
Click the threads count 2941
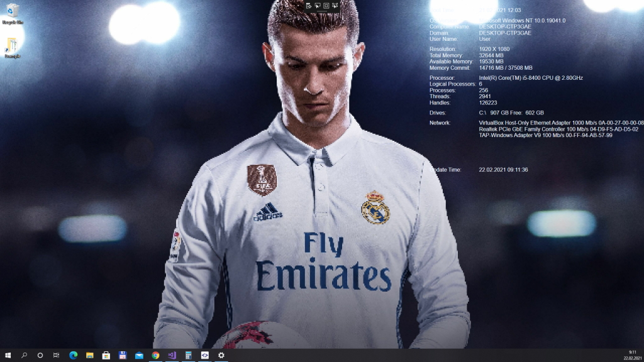[x=485, y=96]
